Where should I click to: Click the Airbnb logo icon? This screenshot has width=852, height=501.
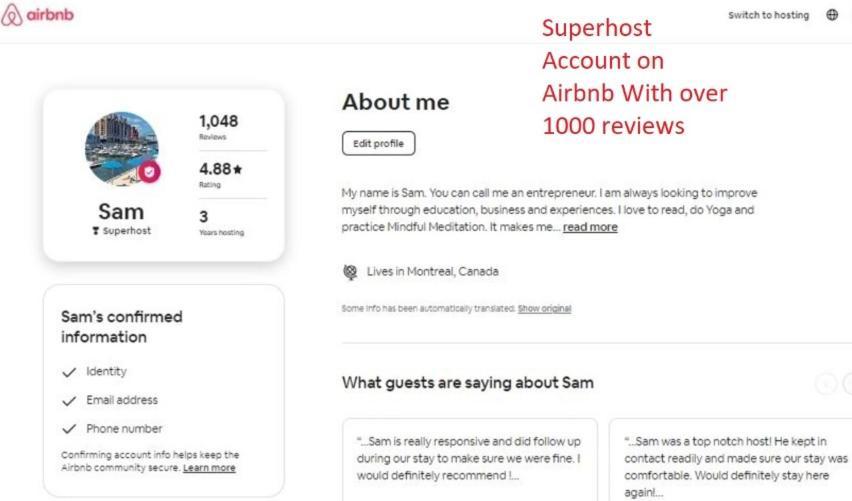click(x=11, y=15)
